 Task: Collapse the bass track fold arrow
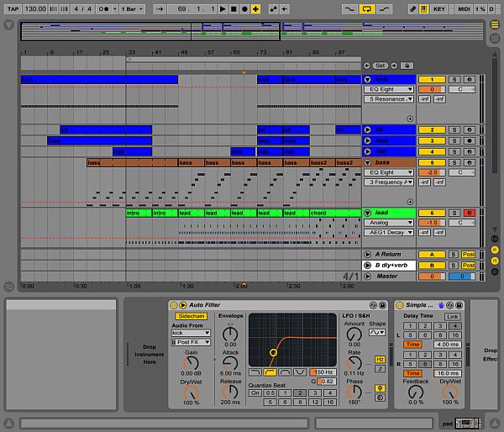[x=367, y=162]
